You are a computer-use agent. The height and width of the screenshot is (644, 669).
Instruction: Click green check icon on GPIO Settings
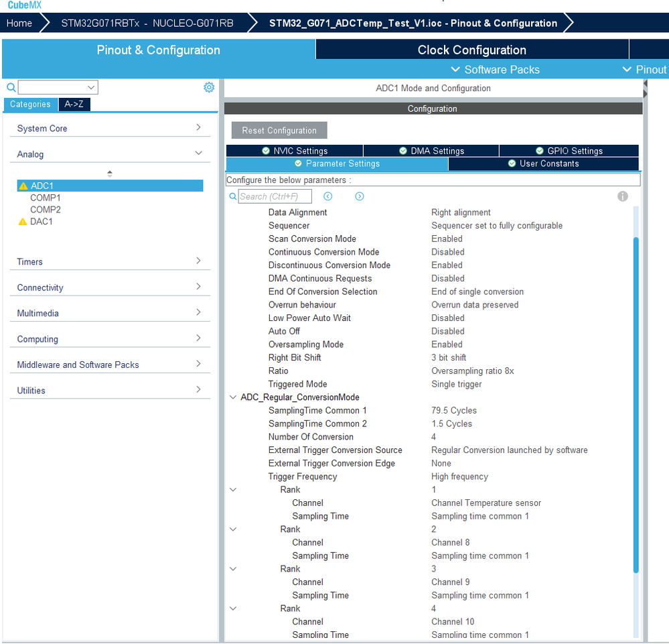click(539, 151)
